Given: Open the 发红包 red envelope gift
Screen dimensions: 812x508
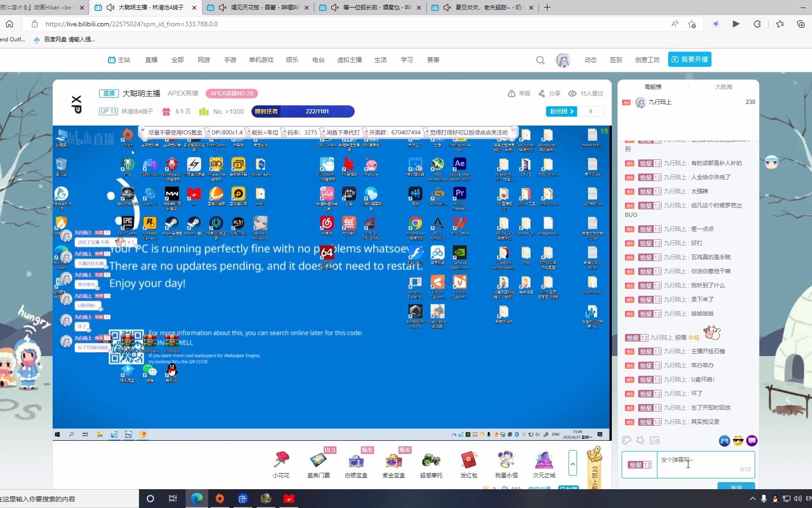Looking at the screenshot, I should 469,460.
